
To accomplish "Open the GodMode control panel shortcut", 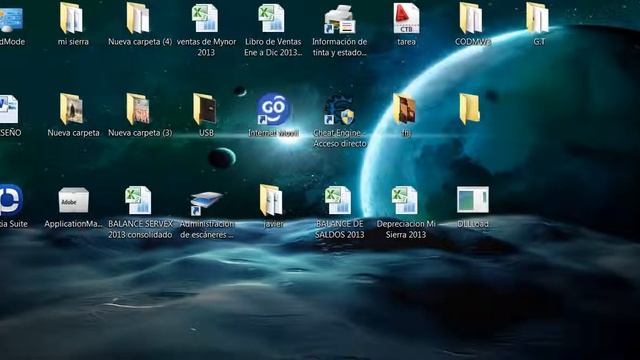I will [10, 20].
